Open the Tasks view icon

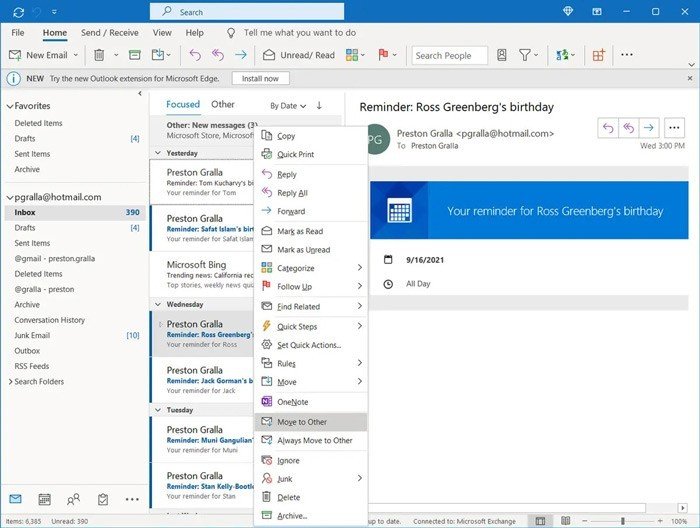coord(102,499)
